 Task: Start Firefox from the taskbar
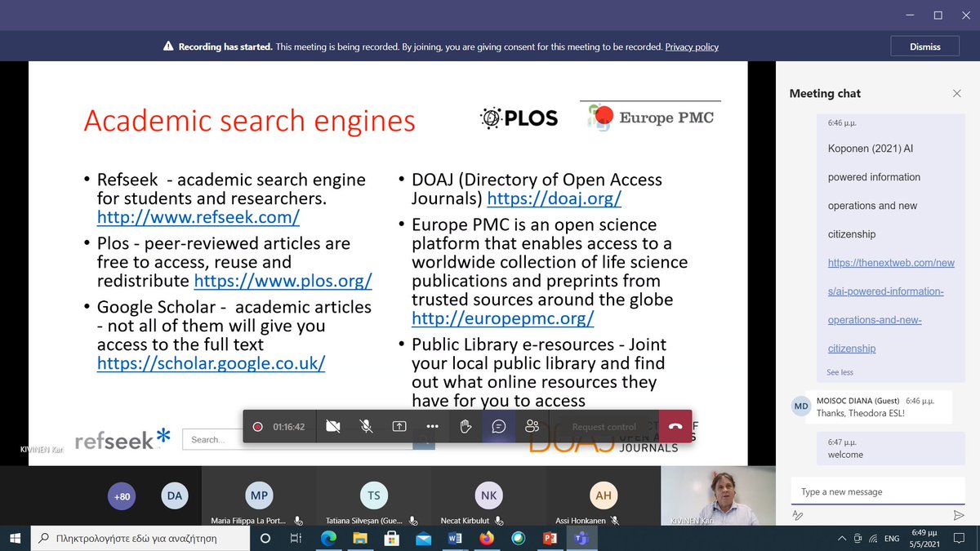[487, 539]
